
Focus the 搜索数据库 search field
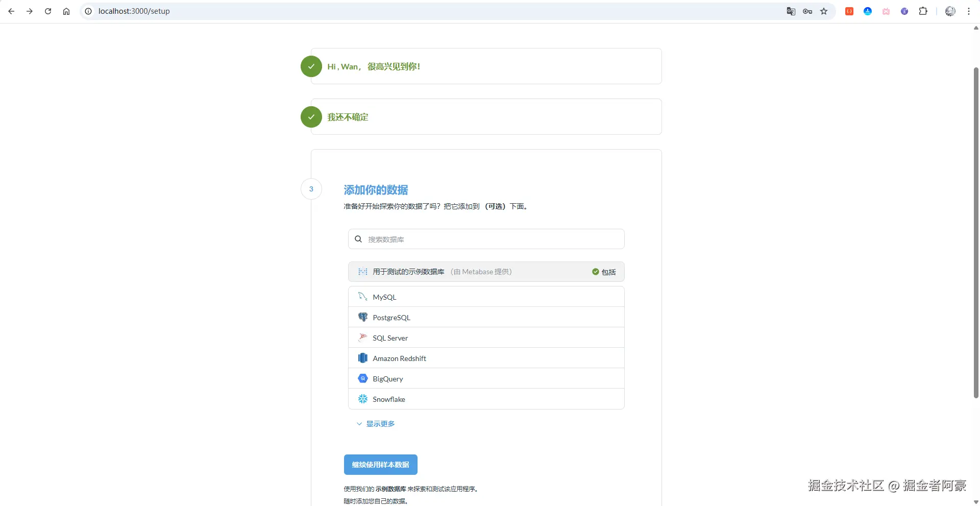click(486, 239)
